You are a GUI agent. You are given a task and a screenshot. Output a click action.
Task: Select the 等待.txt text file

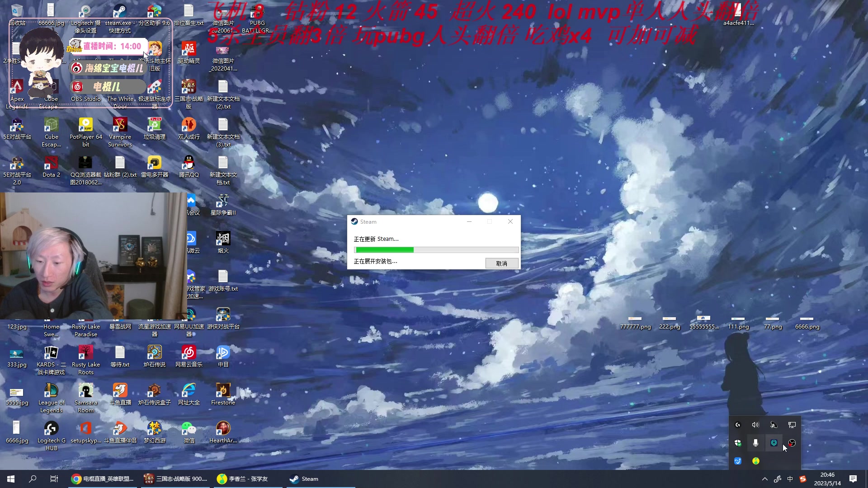pyautogui.click(x=120, y=356)
